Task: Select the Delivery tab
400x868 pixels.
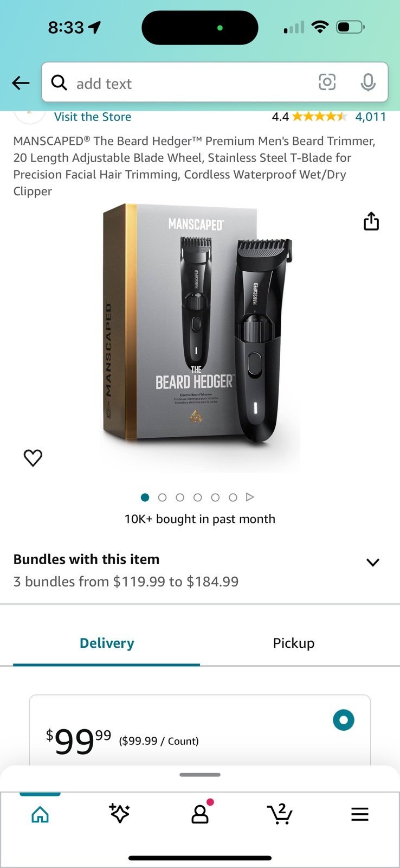Action: point(107,643)
